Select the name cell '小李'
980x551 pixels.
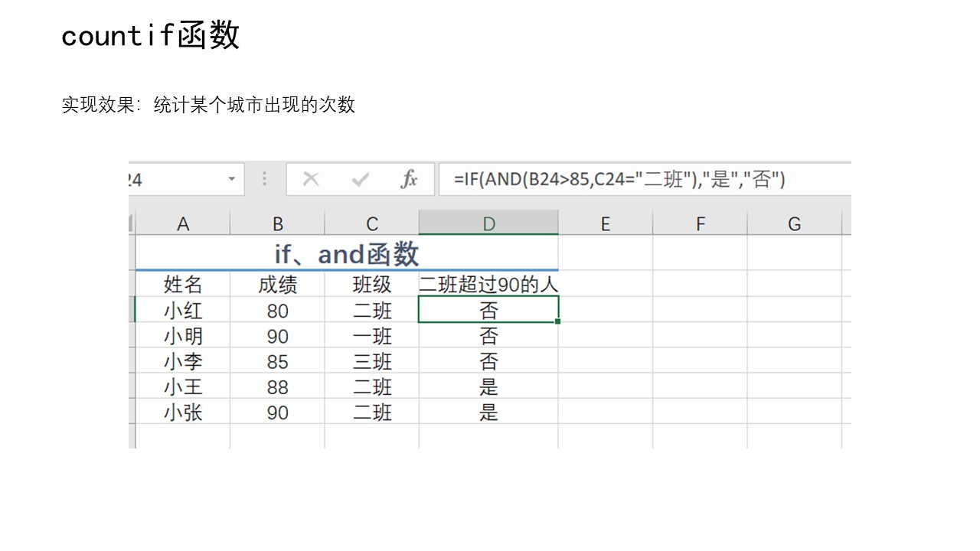click(x=183, y=361)
